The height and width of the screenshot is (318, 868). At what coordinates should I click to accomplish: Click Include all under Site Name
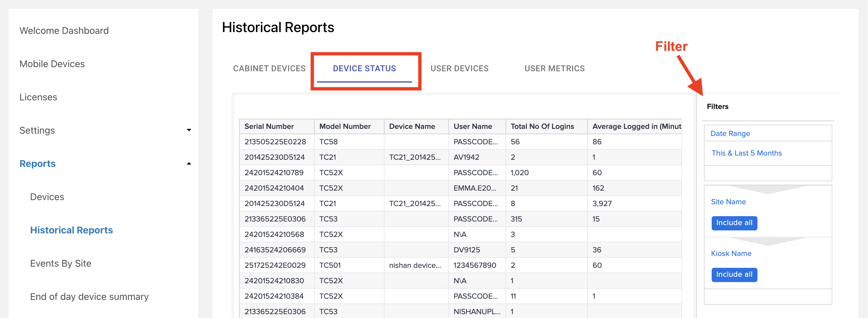[x=734, y=223]
